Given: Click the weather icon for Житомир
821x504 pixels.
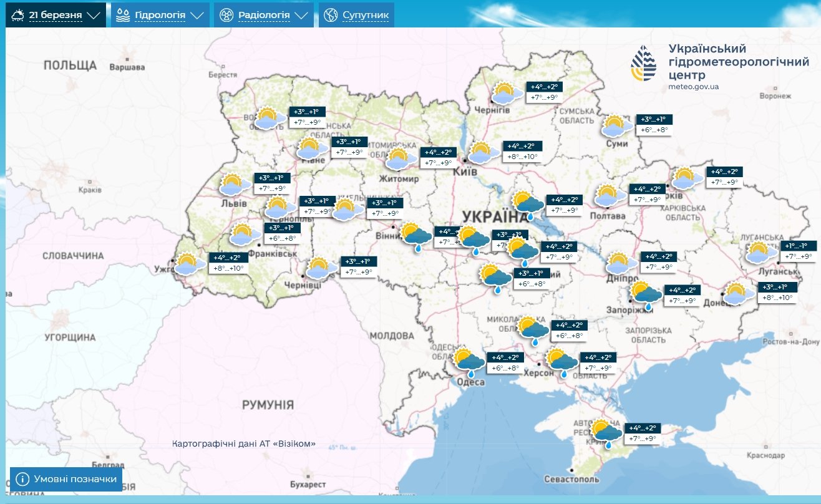Looking at the screenshot, I should [401, 158].
